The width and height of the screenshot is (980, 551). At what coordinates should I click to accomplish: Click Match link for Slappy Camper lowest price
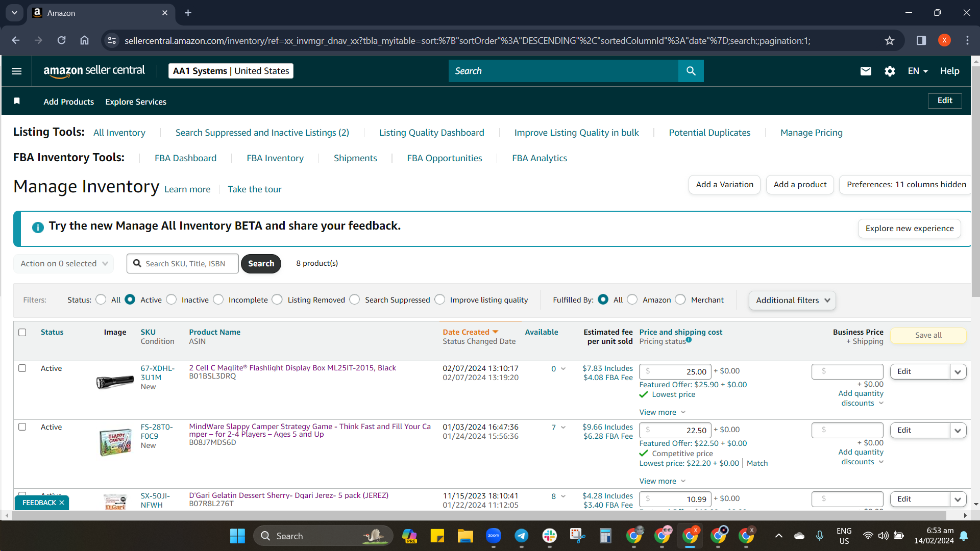click(x=757, y=463)
